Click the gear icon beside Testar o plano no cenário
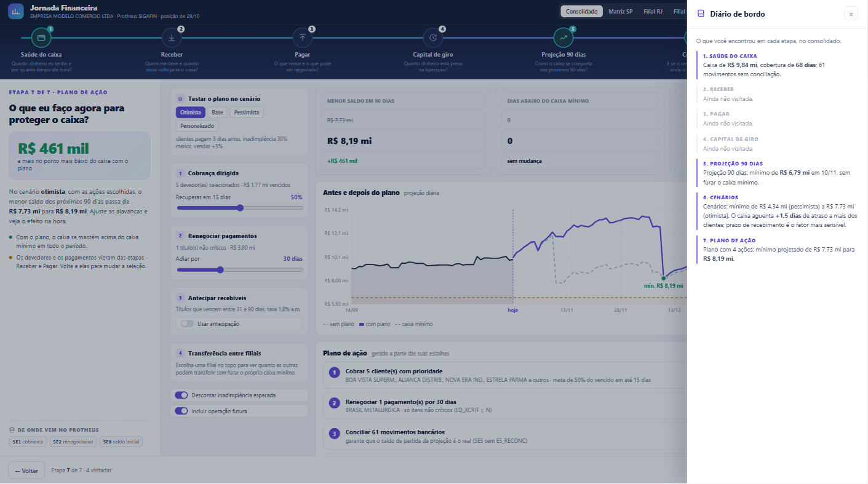Viewport: 868px width, 484px height. (x=180, y=98)
